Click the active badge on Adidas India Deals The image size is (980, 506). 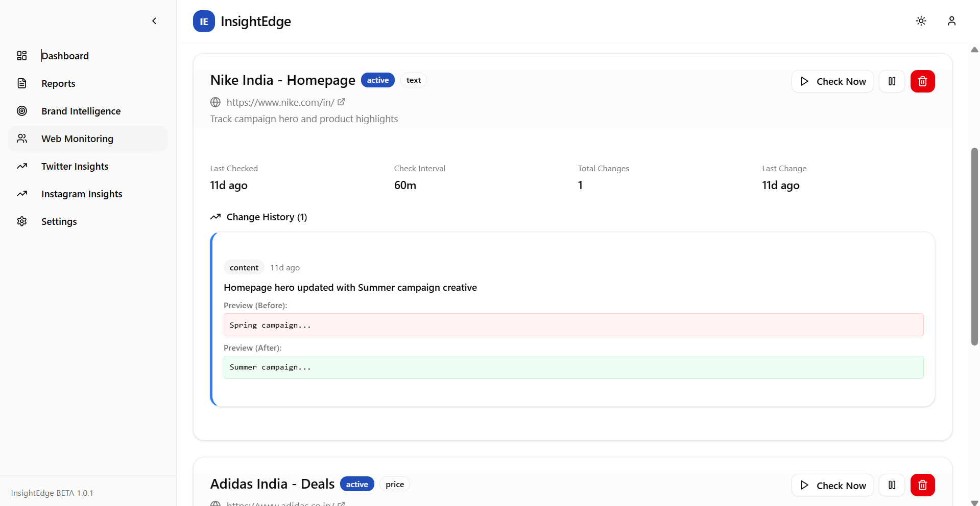(356, 484)
